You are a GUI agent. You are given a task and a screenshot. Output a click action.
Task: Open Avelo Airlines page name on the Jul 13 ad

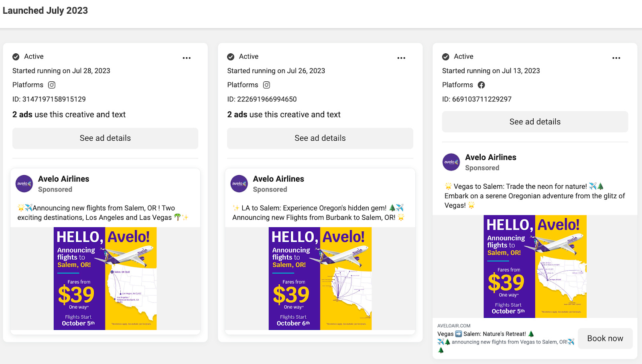(x=491, y=157)
